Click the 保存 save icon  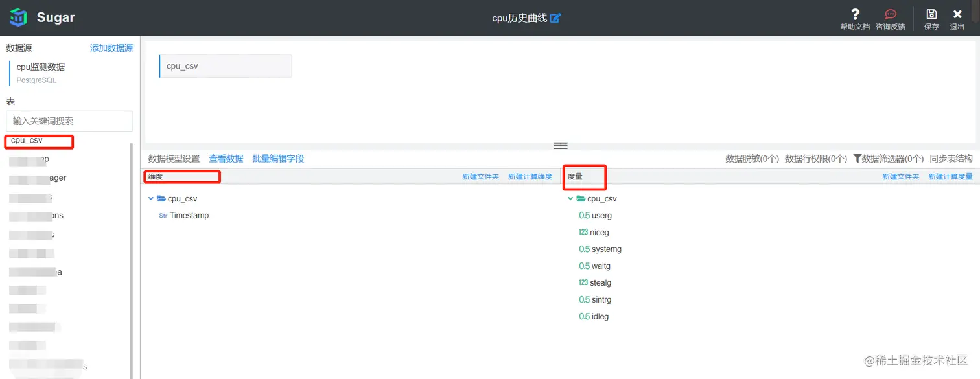[931, 14]
